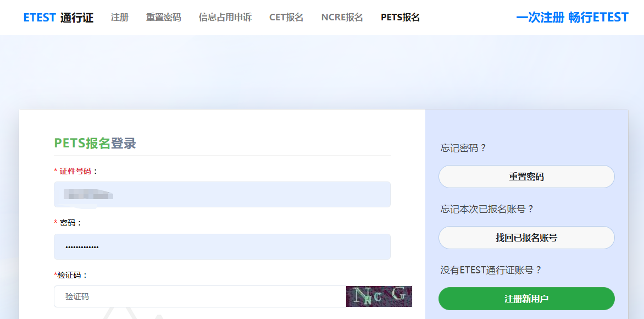Click the ETEST 通行证 logo
The height and width of the screenshot is (319, 644).
57,17
